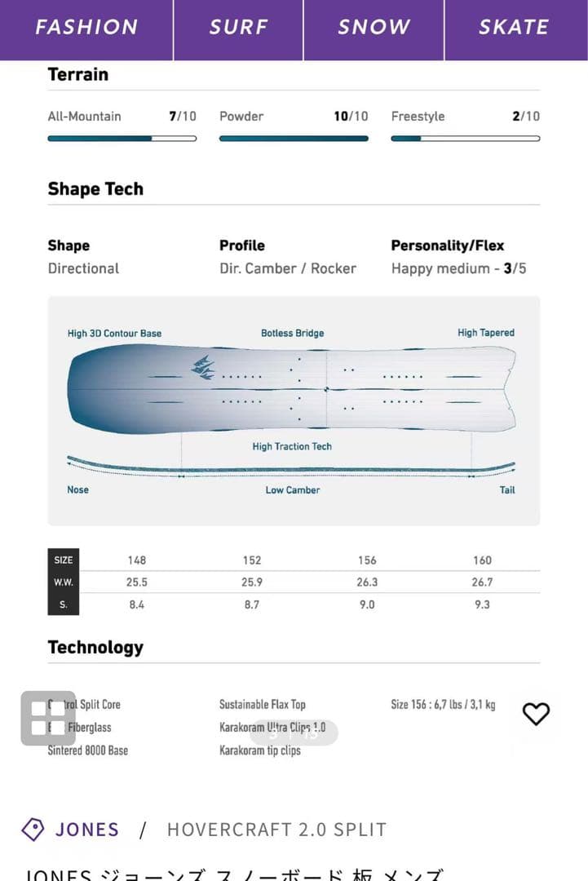
Task: Select the 148 size column
Action: [x=137, y=560]
